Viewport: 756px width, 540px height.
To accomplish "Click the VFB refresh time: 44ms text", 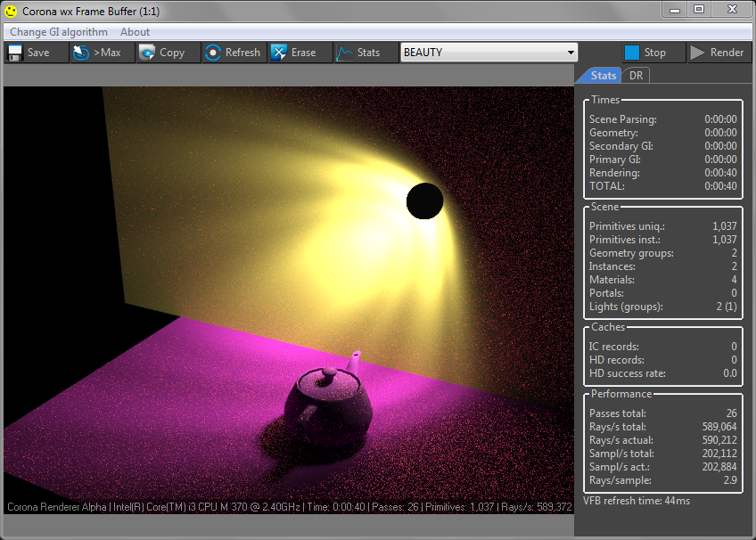I will [x=636, y=501].
